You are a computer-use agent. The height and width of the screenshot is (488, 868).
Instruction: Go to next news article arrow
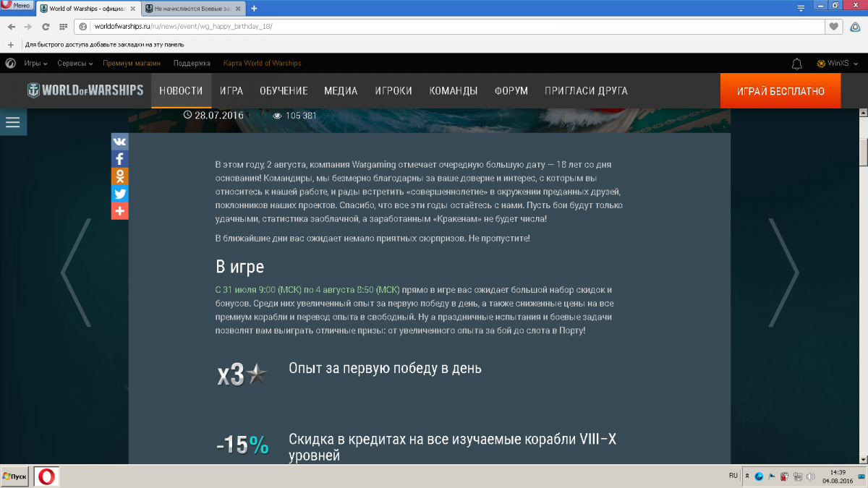784,273
